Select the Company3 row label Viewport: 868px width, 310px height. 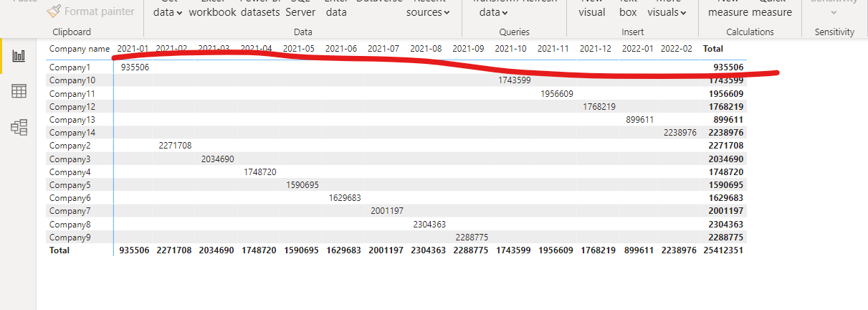tap(70, 159)
